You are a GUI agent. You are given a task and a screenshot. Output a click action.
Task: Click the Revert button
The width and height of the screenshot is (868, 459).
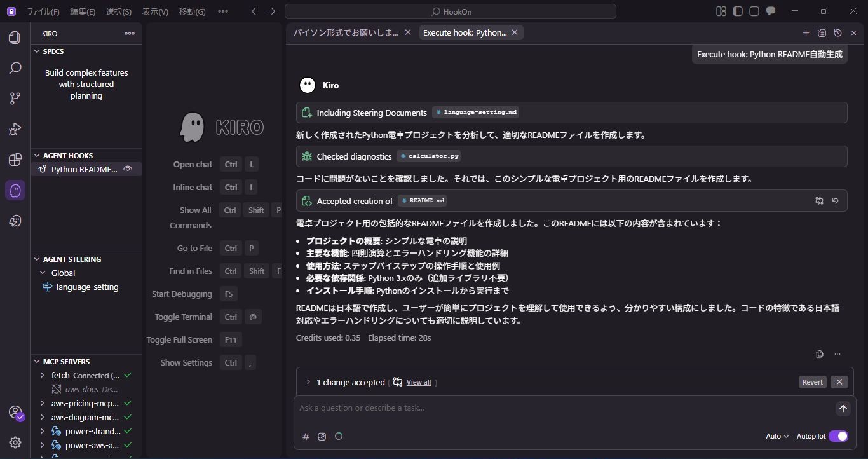coord(812,382)
